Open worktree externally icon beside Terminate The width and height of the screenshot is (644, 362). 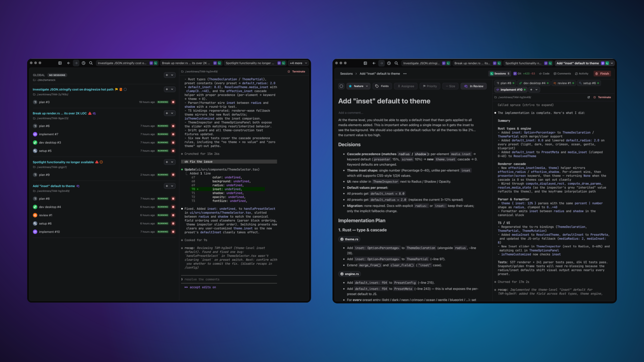588,97
